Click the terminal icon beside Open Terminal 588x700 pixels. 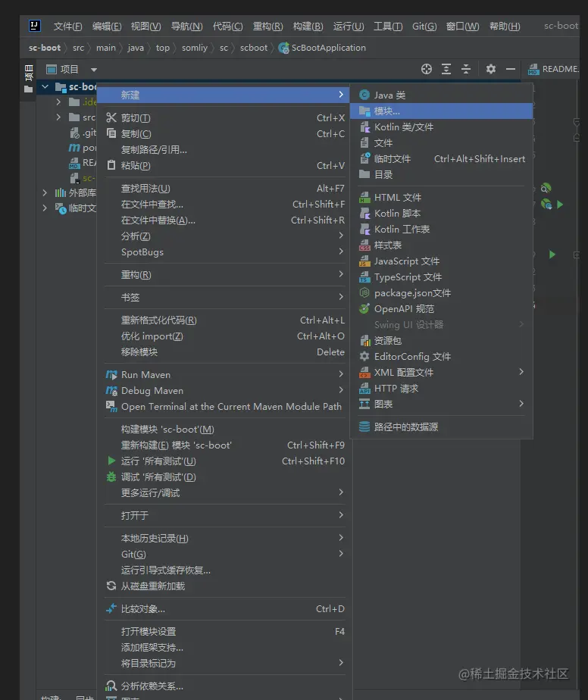coord(111,406)
